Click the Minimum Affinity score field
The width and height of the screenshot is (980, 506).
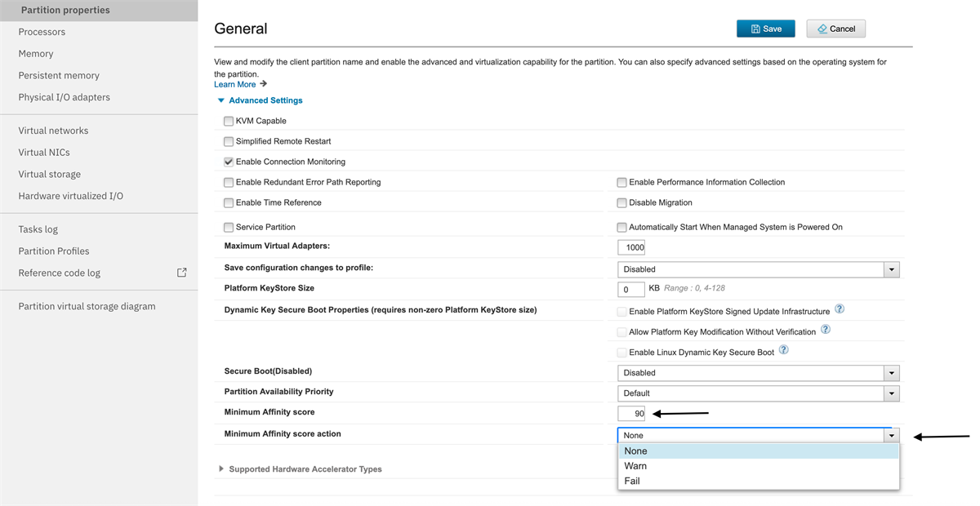[x=631, y=414]
